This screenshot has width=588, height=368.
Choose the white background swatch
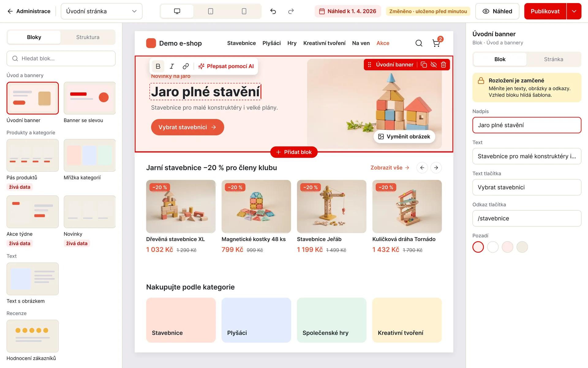[x=493, y=247]
